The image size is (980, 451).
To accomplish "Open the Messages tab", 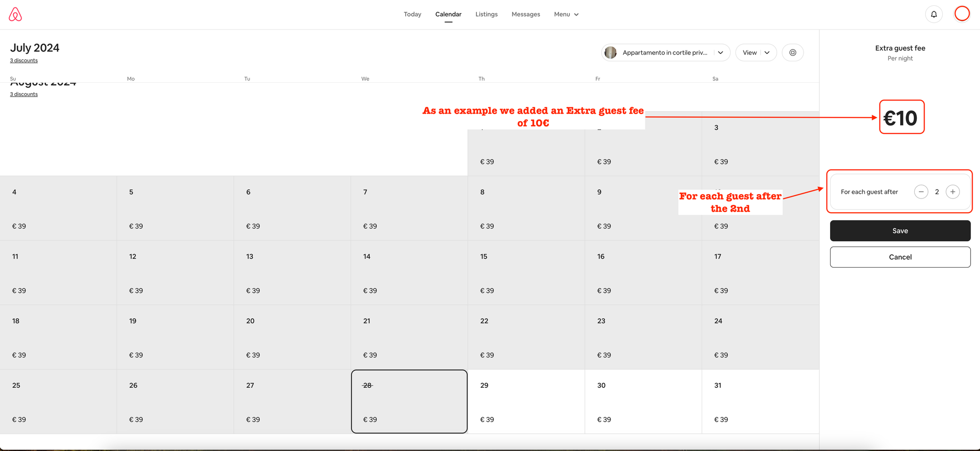I will [x=525, y=14].
